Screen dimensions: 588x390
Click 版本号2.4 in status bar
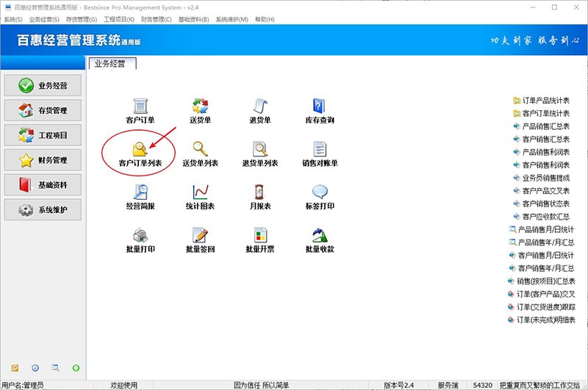[398, 385]
